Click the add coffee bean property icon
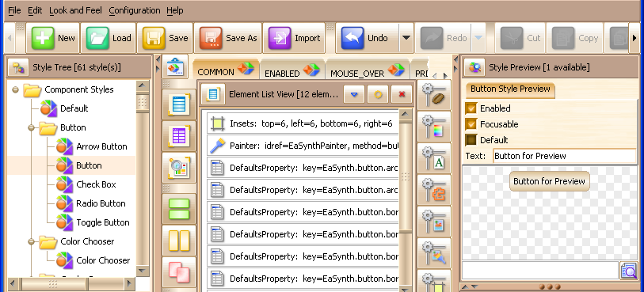This screenshot has width=644, height=292. 434,95
